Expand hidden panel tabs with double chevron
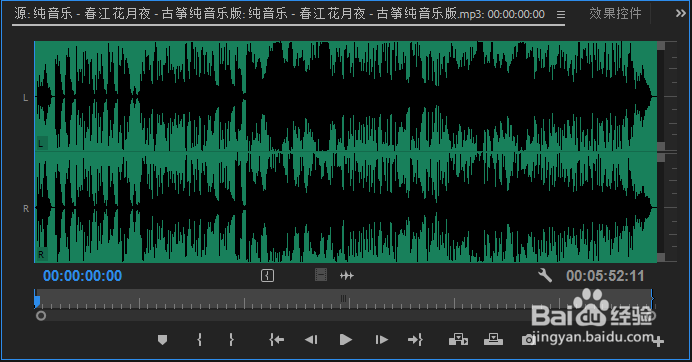Screen dimensions: 692x362 click(680, 14)
